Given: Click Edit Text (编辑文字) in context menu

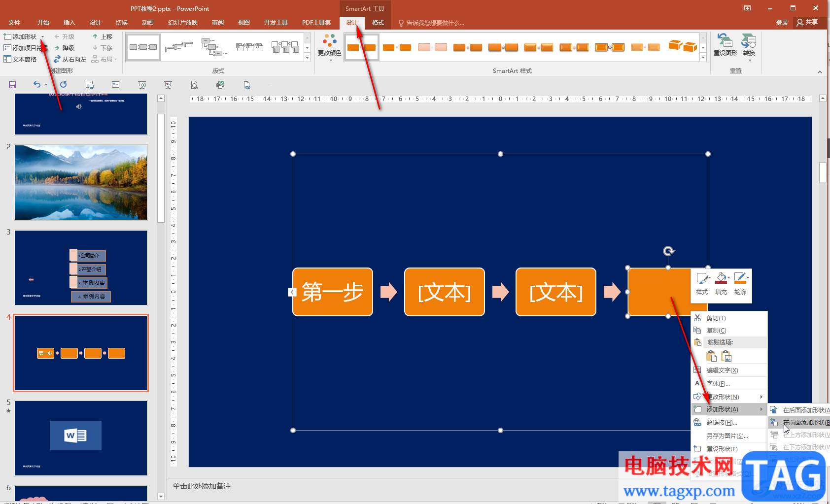Looking at the screenshot, I should point(729,370).
